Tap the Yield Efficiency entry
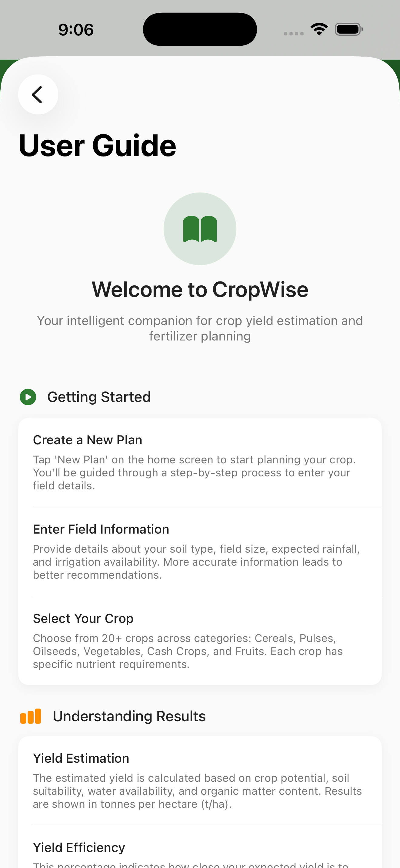 click(x=79, y=847)
